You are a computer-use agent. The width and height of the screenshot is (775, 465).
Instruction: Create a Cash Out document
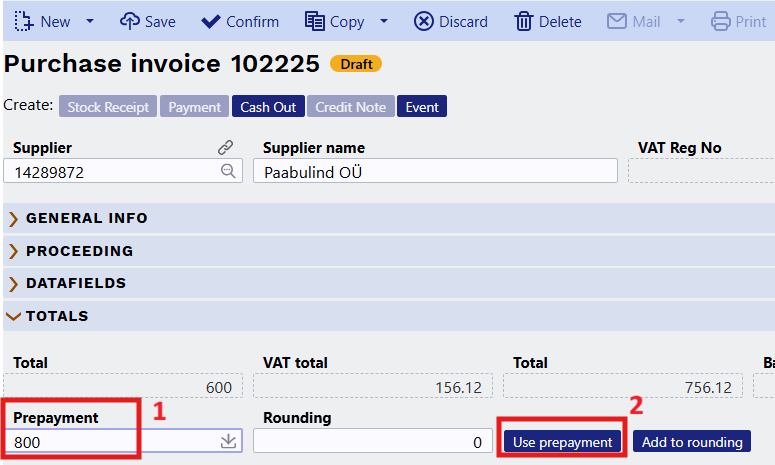pyautogui.click(x=268, y=107)
